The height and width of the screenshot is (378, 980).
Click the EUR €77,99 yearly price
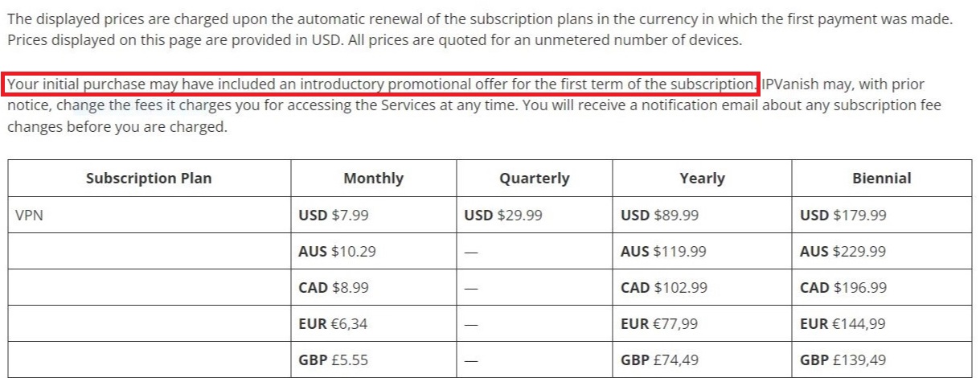(x=659, y=324)
